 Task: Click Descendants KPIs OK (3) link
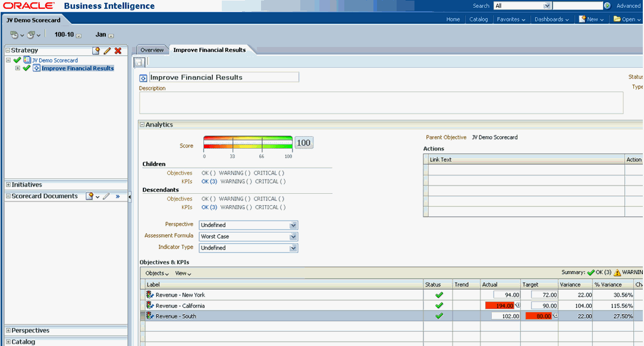[209, 207]
